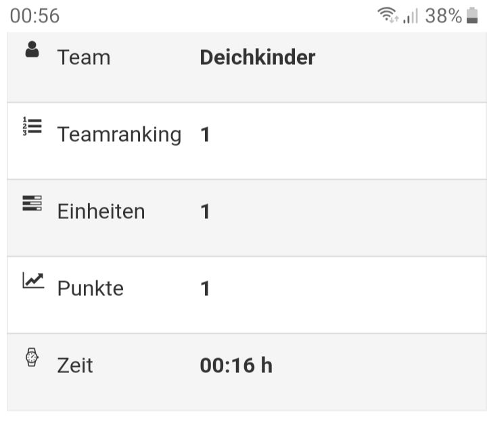Tap the battery icon in status bar
Image resolution: width=487 pixels, height=448 pixels.
[x=472, y=15]
